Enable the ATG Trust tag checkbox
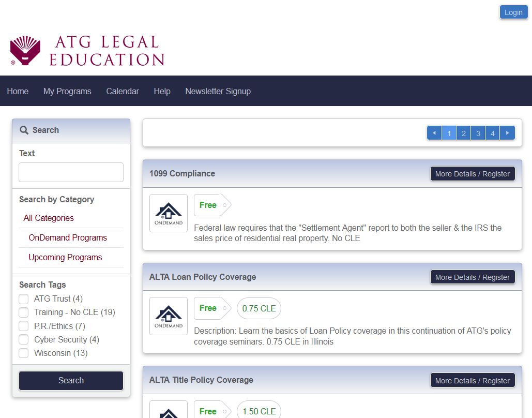The height and width of the screenshot is (418, 532). click(24, 299)
